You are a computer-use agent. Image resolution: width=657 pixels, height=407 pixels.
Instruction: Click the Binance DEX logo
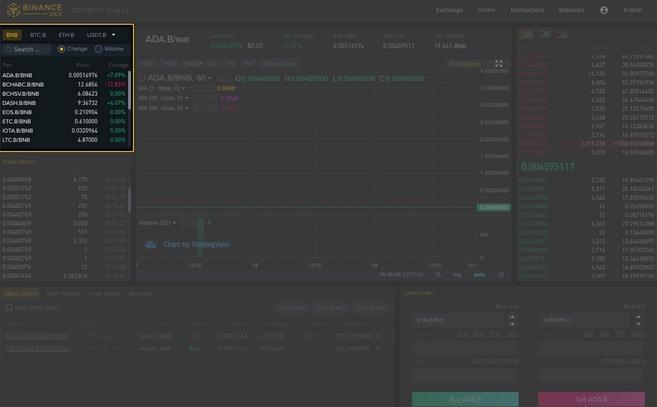click(35, 10)
